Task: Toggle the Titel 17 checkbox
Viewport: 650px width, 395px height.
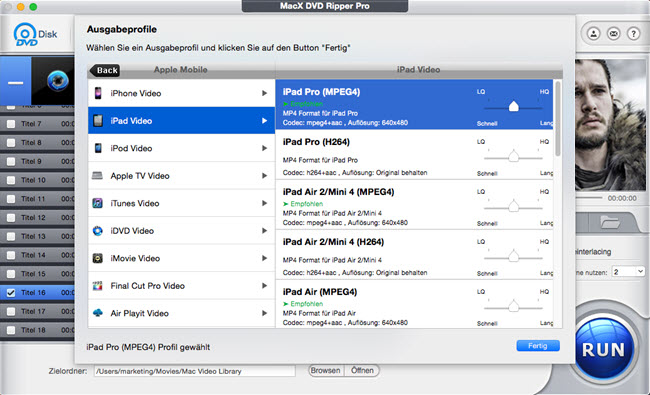Action: tap(11, 311)
